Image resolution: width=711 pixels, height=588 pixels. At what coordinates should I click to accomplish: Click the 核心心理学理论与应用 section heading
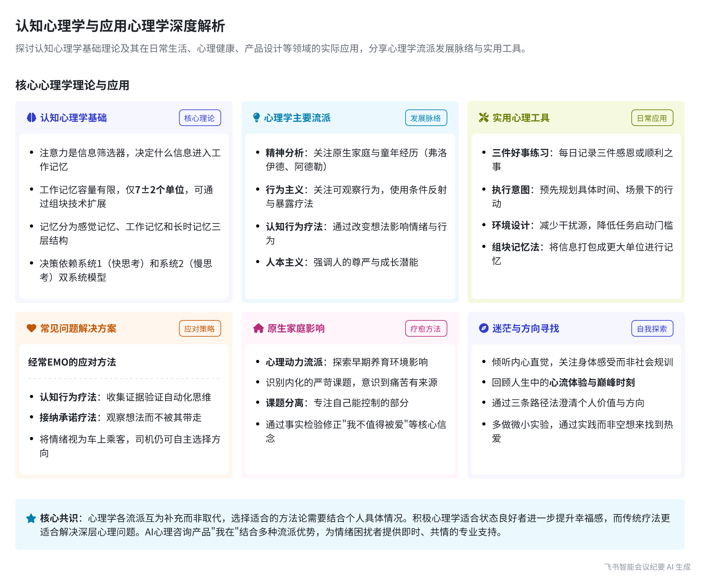73,85
